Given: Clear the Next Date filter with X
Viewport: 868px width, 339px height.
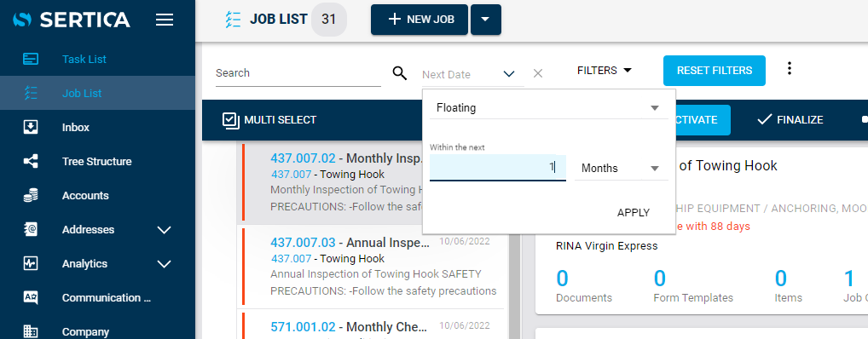Looking at the screenshot, I should (x=537, y=73).
